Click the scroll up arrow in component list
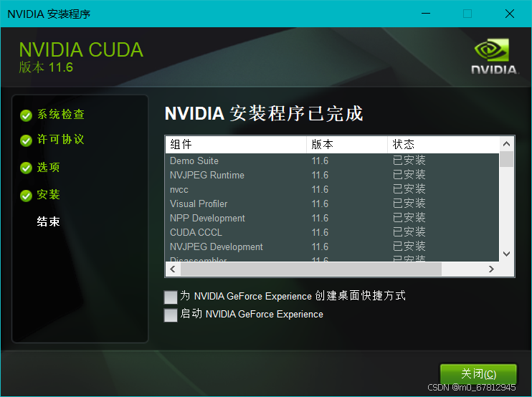The width and height of the screenshot is (532, 397). 506,144
